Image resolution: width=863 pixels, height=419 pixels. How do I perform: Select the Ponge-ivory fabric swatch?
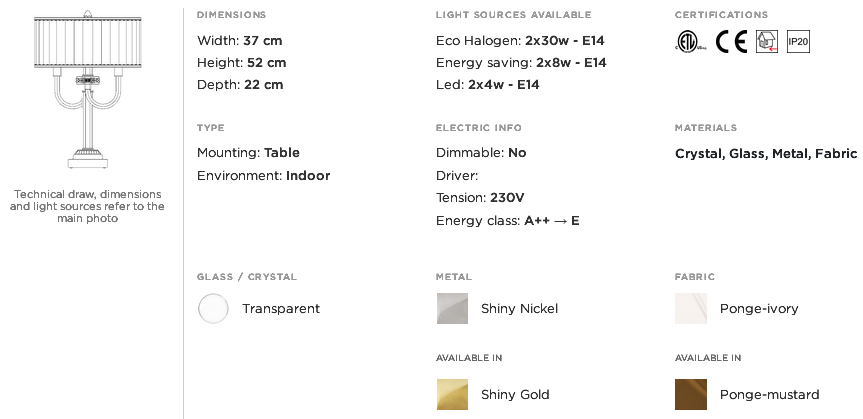pyautogui.click(x=691, y=308)
